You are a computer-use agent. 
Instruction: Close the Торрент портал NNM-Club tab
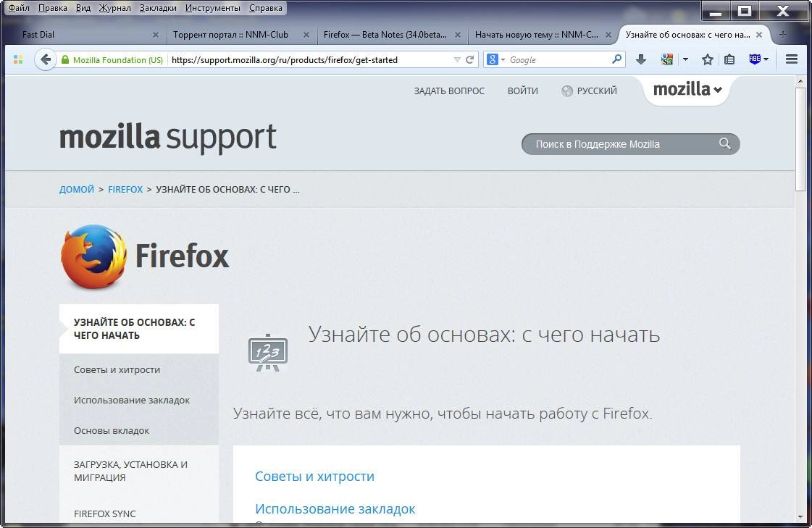click(x=306, y=35)
